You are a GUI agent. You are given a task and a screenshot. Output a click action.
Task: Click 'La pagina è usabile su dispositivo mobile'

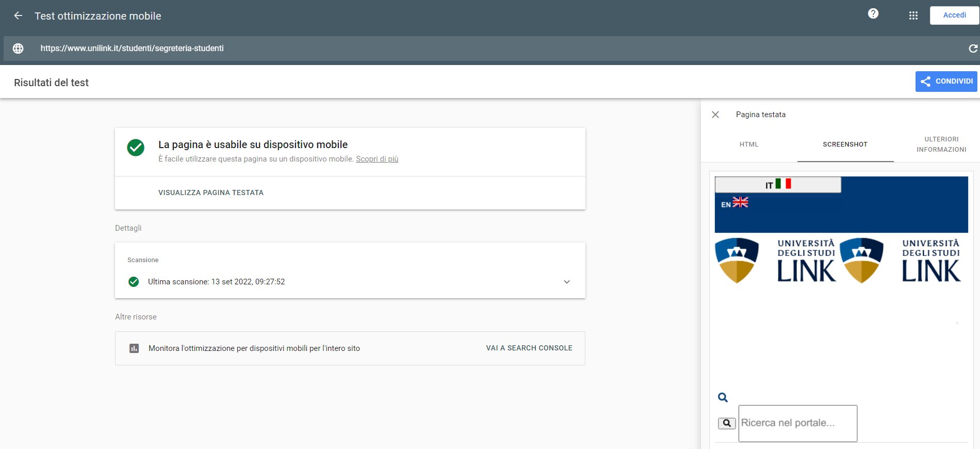coord(253,145)
